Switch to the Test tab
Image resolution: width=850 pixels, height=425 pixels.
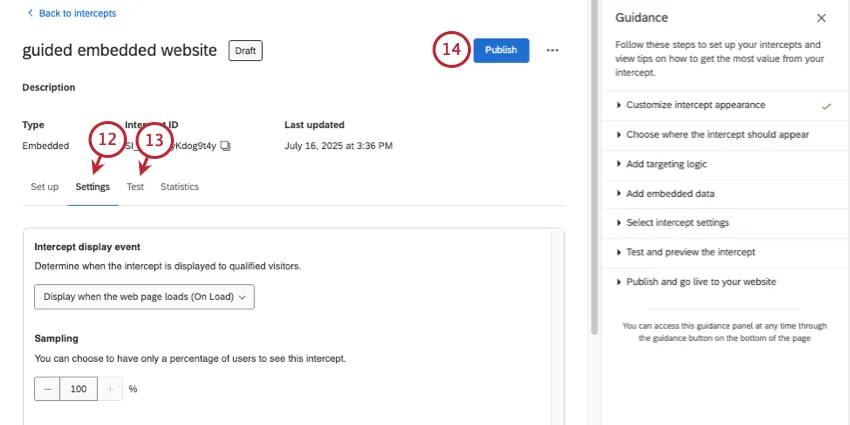[x=135, y=187]
